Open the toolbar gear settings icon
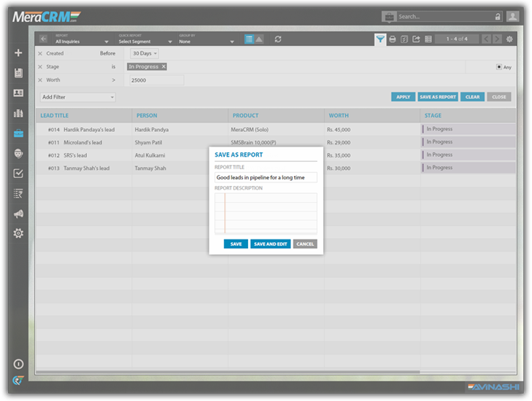The image size is (532, 401). [x=509, y=39]
